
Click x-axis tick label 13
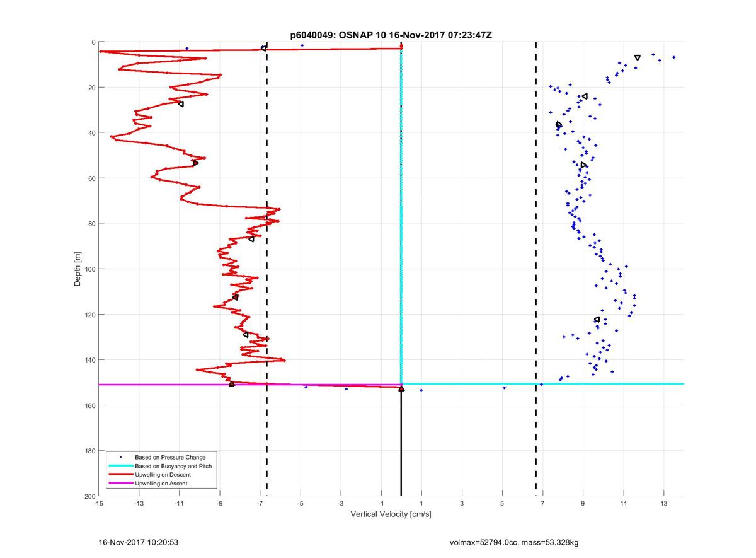[663, 504]
